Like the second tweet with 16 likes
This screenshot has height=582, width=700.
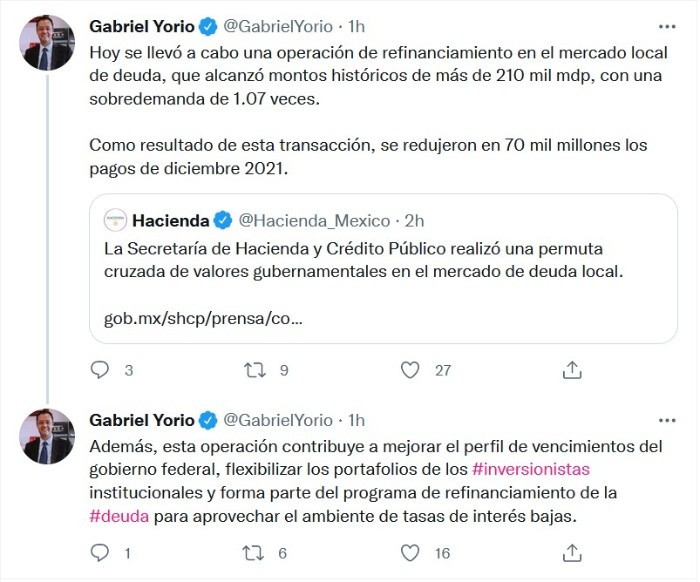click(410, 552)
